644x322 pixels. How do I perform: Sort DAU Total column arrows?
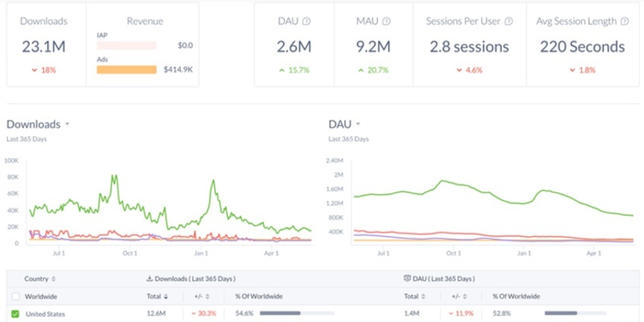click(x=423, y=296)
